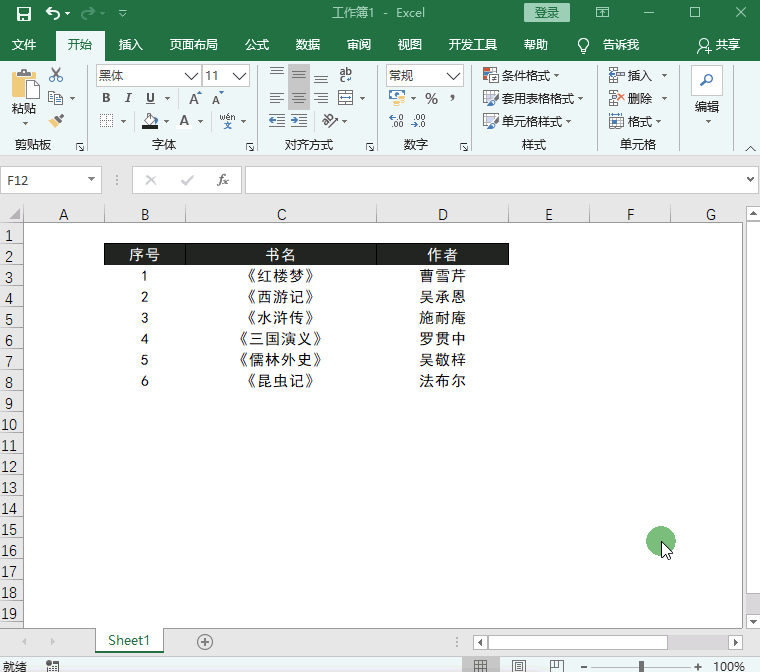Image resolution: width=760 pixels, height=672 pixels.
Task: Click the 登录 button
Action: click(547, 13)
